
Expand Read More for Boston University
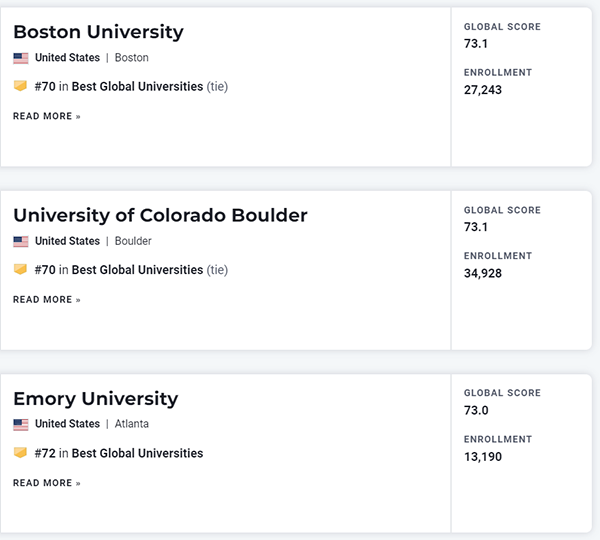click(x=47, y=116)
